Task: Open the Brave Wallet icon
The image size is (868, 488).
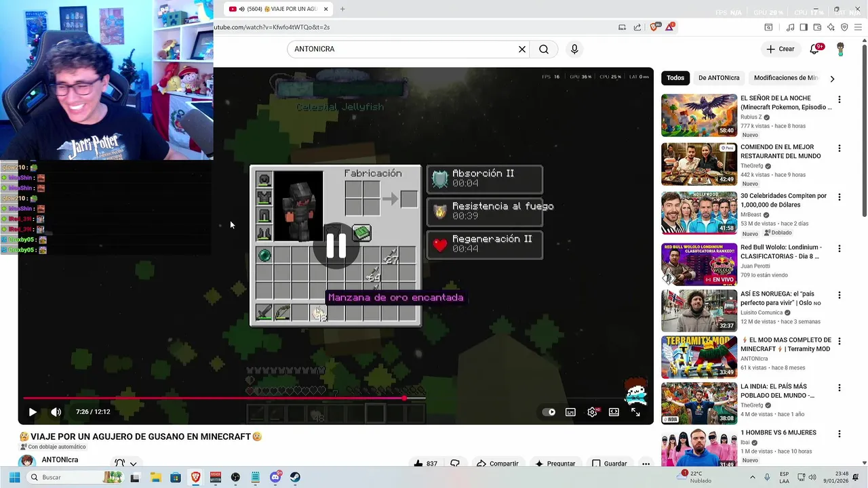Action: click(x=817, y=27)
